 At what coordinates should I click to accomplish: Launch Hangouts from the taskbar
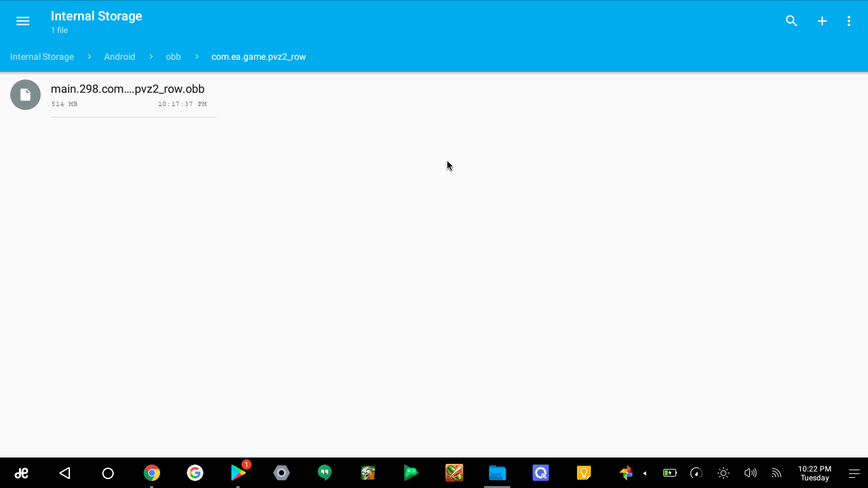[x=325, y=473]
